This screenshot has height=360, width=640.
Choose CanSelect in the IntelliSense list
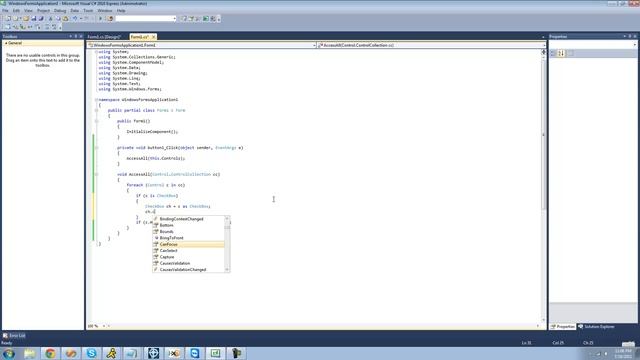pos(168,251)
